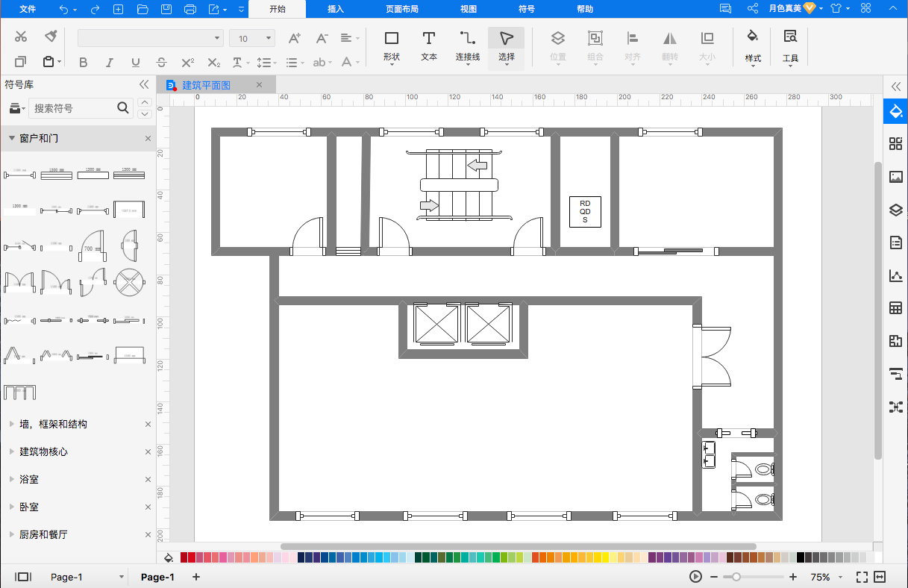This screenshot has width=908, height=588.
Task: Click the Undo arrow
Action: (63, 9)
